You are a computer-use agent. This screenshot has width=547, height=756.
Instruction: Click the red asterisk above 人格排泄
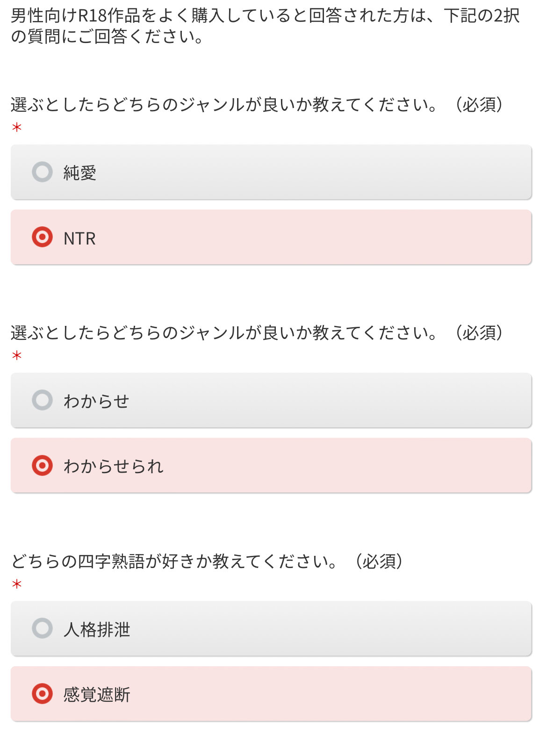click(17, 584)
